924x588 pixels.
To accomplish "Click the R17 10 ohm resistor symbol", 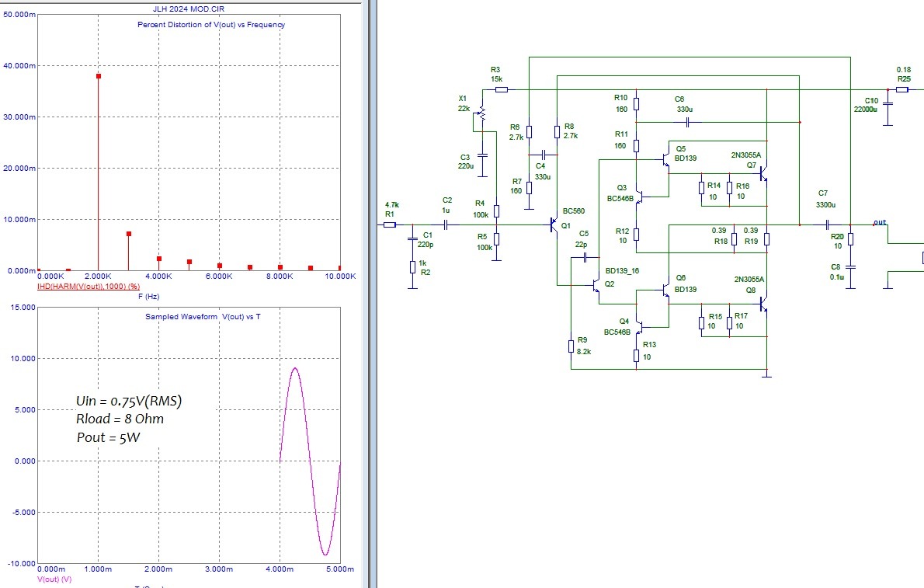I will [730, 322].
